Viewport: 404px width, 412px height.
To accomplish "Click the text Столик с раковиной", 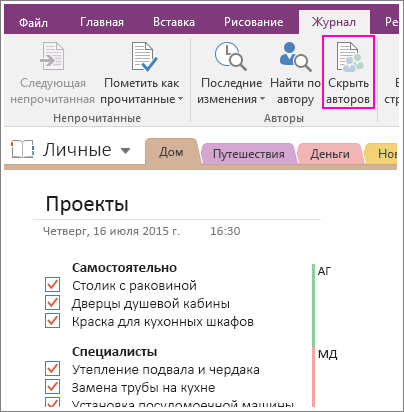I will [134, 286].
